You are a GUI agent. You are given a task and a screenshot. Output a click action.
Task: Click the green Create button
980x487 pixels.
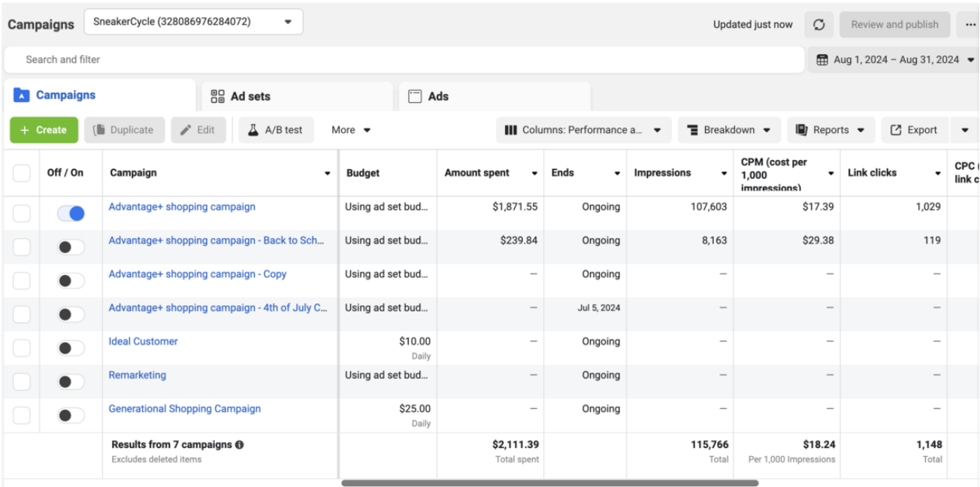tap(44, 129)
